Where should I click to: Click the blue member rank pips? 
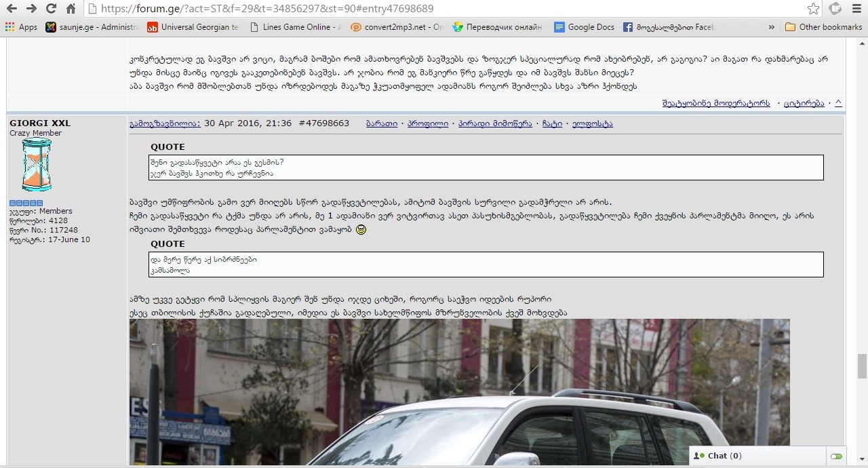point(26,203)
